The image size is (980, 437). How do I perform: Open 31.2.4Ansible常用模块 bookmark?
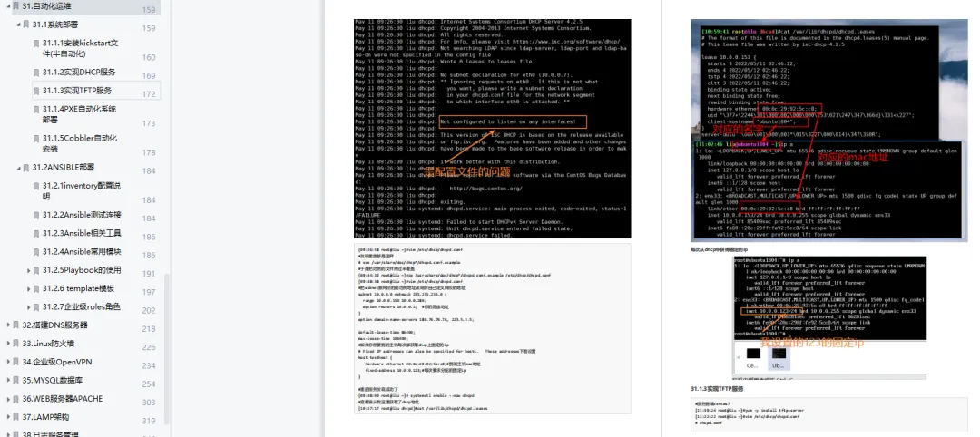82,252
